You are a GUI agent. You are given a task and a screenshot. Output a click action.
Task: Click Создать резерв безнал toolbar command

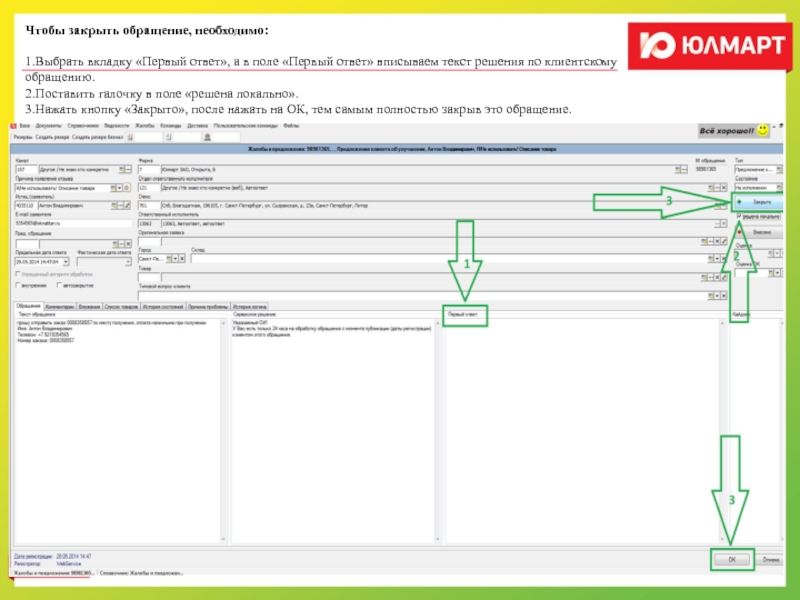click(x=97, y=137)
